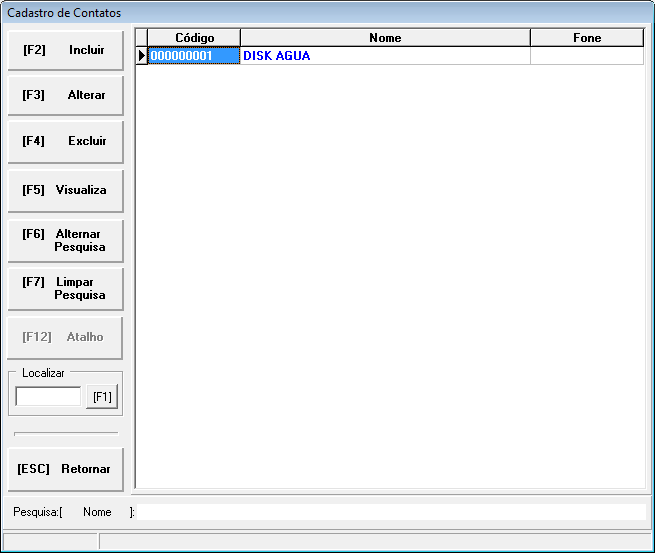Select the DISK AGUA name cell
This screenshot has width=655, height=553.
[x=385, y=56]
